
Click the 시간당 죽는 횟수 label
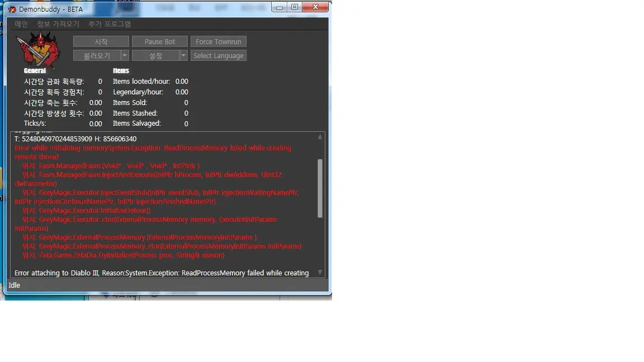(50, 103)
